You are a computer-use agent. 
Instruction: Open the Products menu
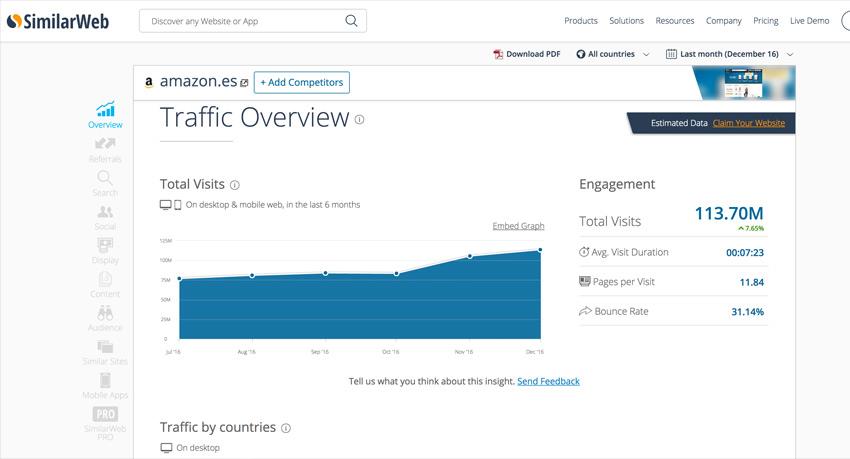pos(581,21)
